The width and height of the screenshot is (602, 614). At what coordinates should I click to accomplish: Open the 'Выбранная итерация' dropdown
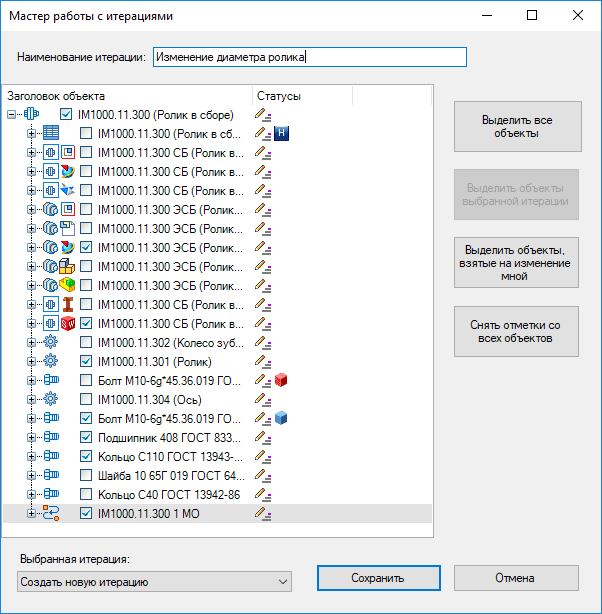(155, 581)
